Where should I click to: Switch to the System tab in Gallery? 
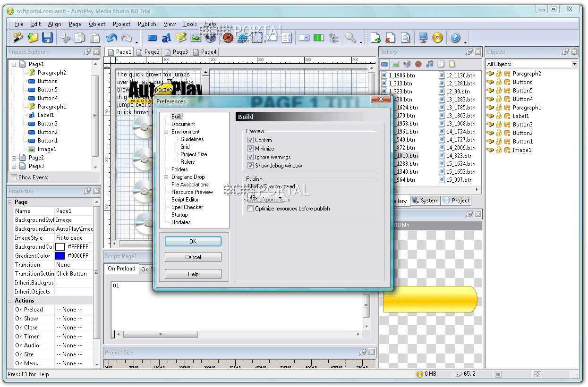click(425, 201)
